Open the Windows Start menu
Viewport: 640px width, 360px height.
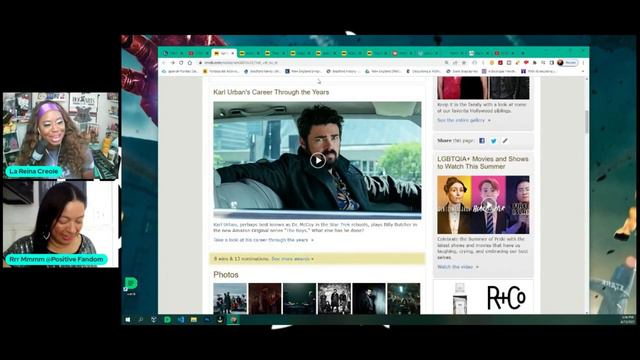pyautogui.click(x=128, y=320)
